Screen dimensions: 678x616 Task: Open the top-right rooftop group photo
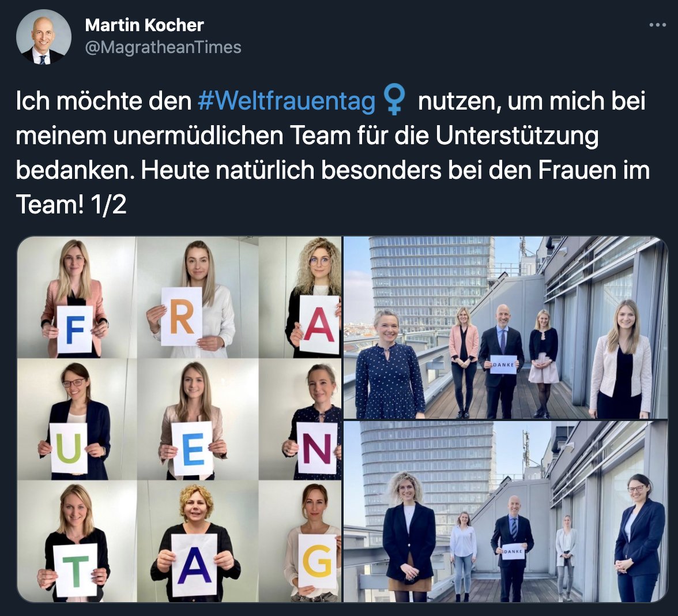(x=506, y=328)
